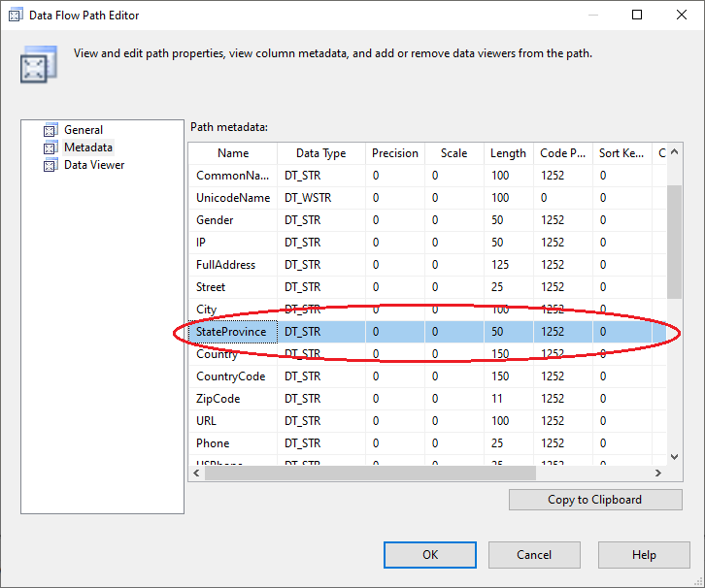Image resolution: width=705 pixels, height=588 pixels.
Task: Select the StateProvince row
Action: point(231,332)
